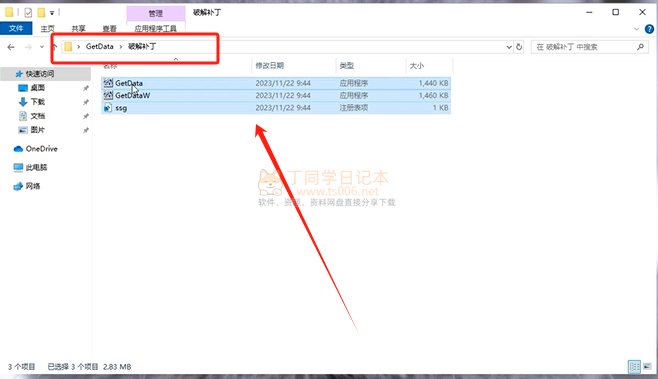The width and height of the screenshot is (658, 379).
Task: Open quick access toolbar customize dropdown
Action: (x=52, y=13)
